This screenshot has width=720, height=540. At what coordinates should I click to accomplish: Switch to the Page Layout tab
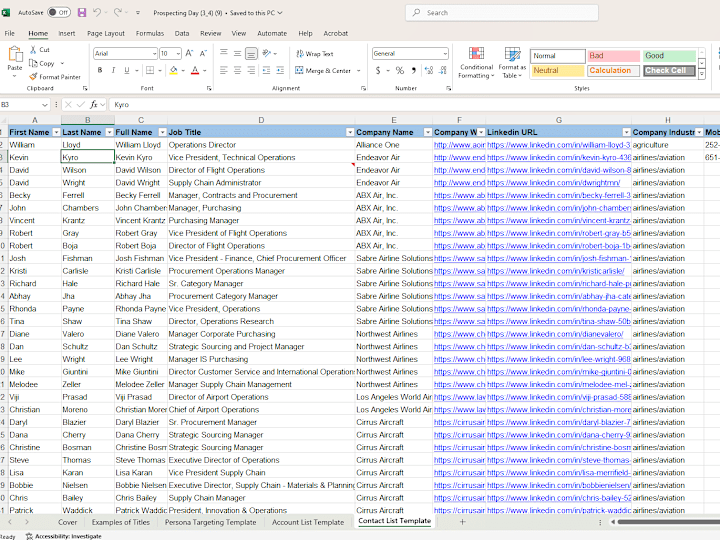(106, 34)
